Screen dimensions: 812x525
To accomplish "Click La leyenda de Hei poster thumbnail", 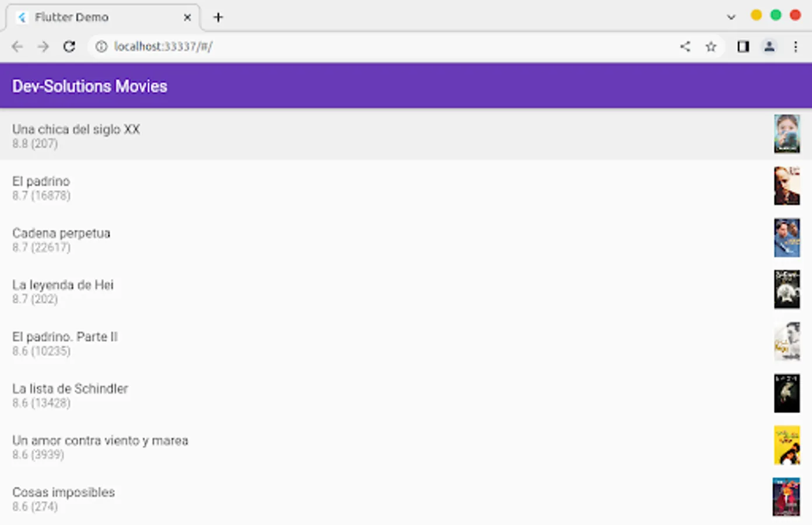I will pyautogui.click(x=787, y=289).
